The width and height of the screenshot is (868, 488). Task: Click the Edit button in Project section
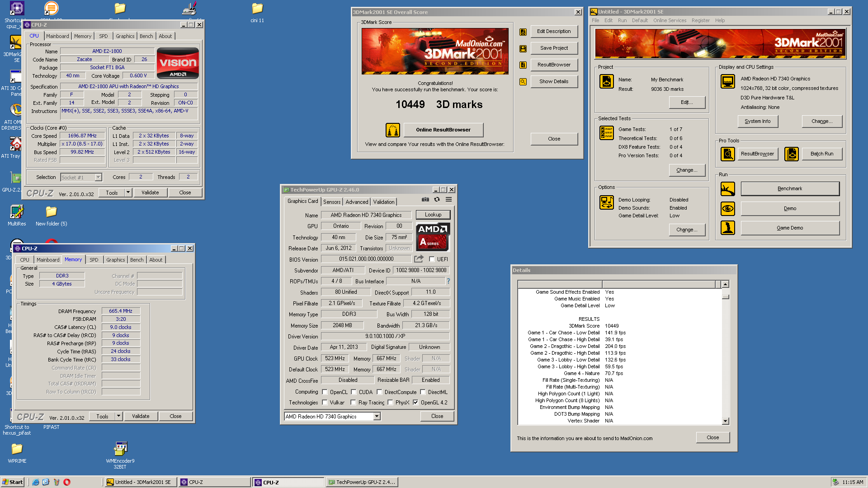pos(687,103)
